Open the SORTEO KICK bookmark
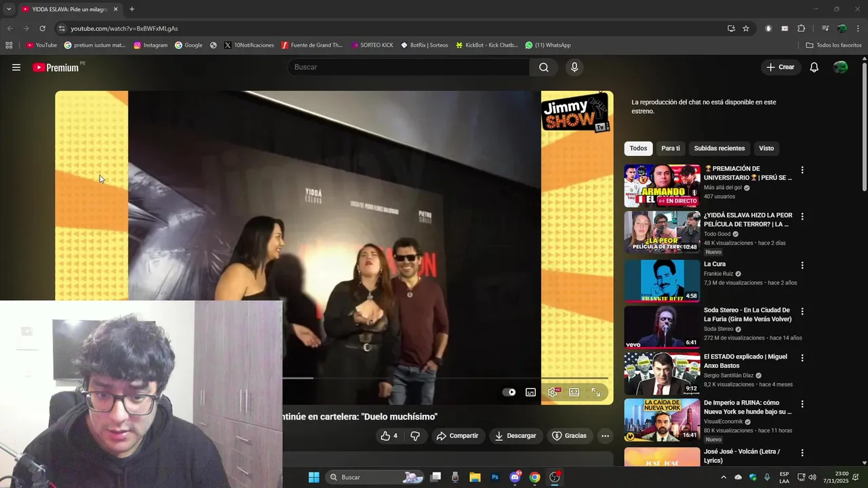Viewport: 868px width, 488px height. click(x=372, y=45)
